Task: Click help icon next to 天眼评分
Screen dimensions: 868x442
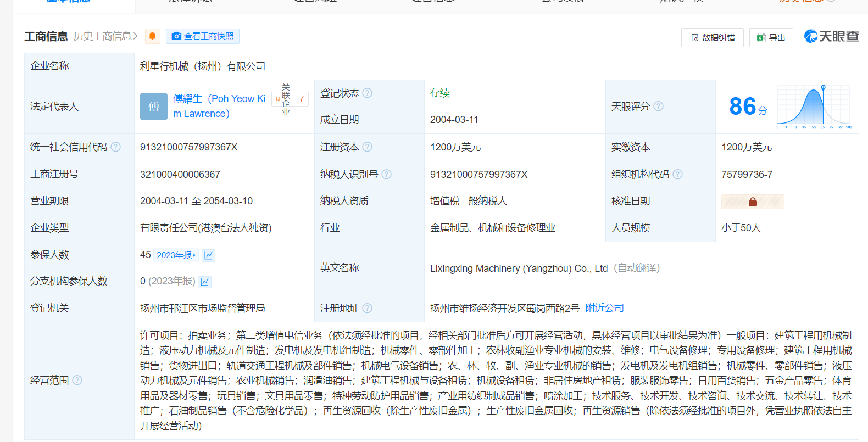Action: 658,107
